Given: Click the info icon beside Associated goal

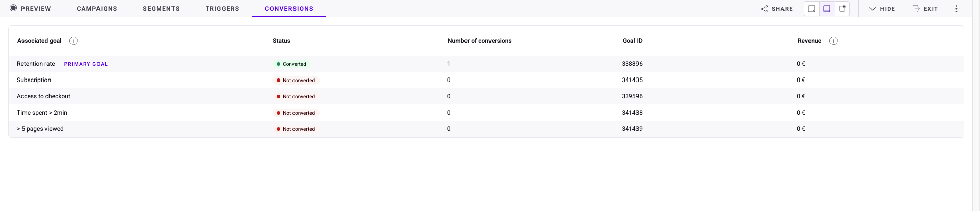Looking at the screenshot, I should click(x=73, y=41).
